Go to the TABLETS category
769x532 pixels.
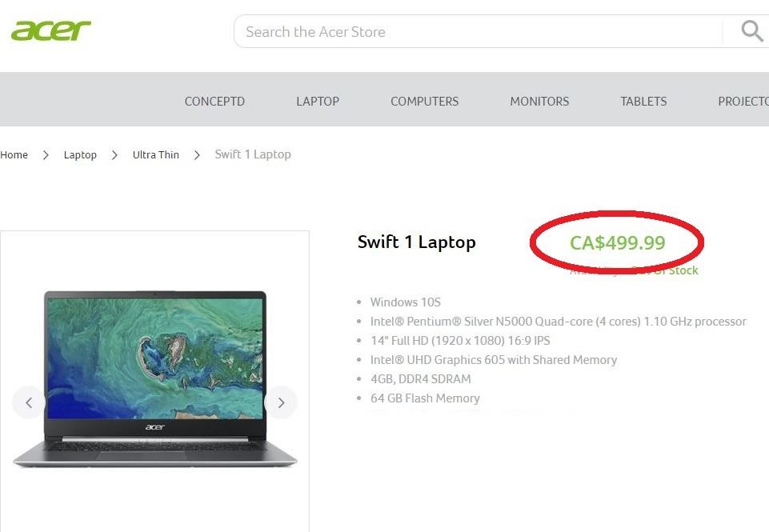click(x=643, y=102)
